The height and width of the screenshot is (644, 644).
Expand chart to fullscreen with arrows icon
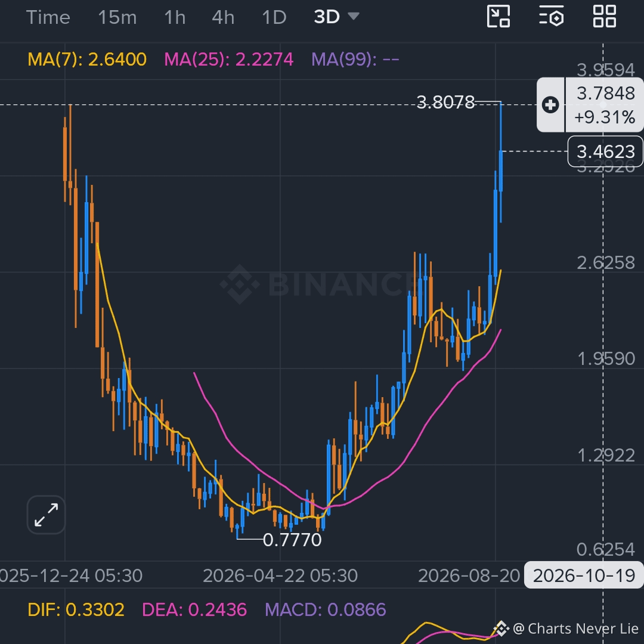46,515
